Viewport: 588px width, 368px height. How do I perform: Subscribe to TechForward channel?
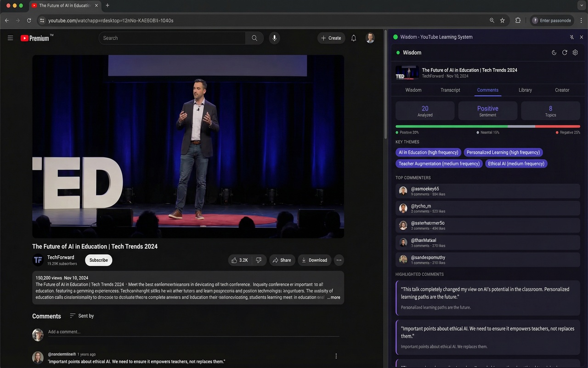(x=98, y=260)
